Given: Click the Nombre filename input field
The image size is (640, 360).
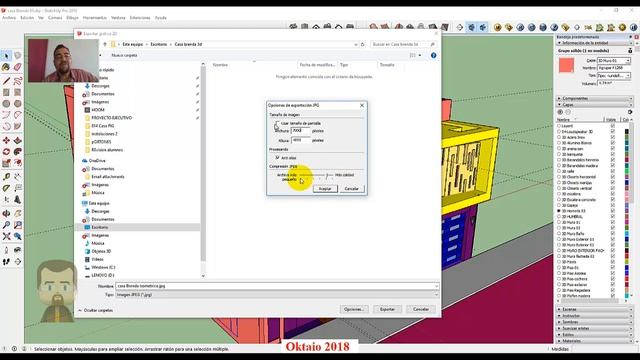Looking at the screenshot, I should click(277, 286).
